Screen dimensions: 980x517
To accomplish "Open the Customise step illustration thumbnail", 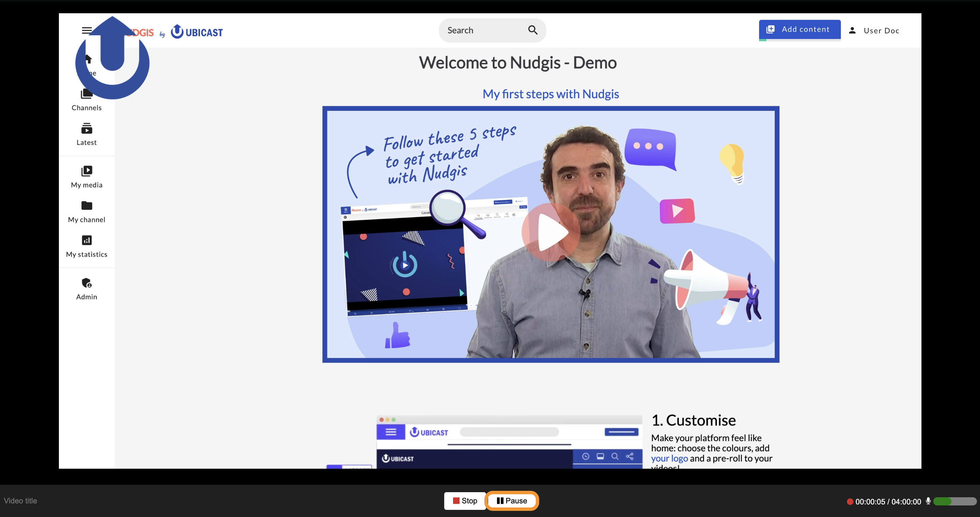I will tap(509, 443).
